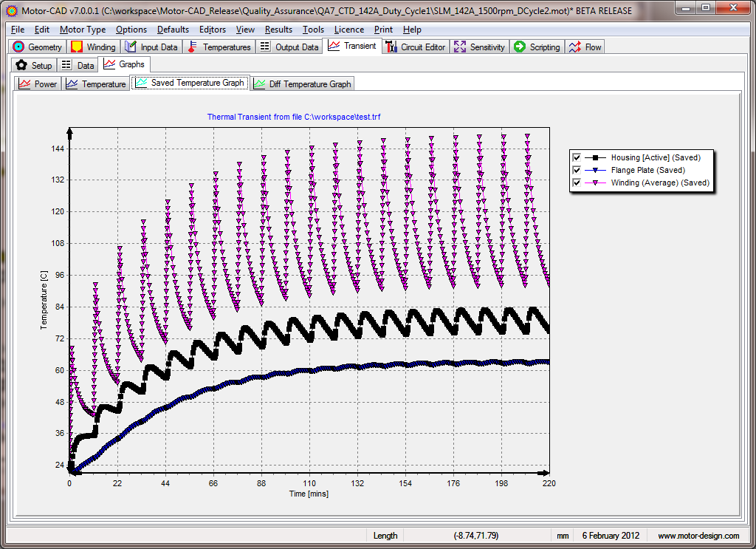Switch to the Temperatures tab
The width and height of the screenshot is (756, 549).
tap(219, 47)
